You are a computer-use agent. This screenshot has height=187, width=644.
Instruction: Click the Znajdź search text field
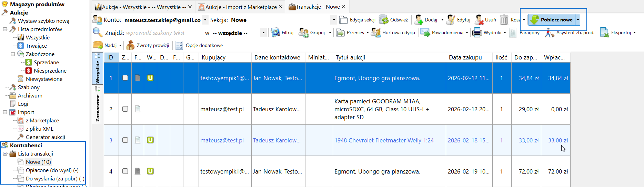(164, 33)
